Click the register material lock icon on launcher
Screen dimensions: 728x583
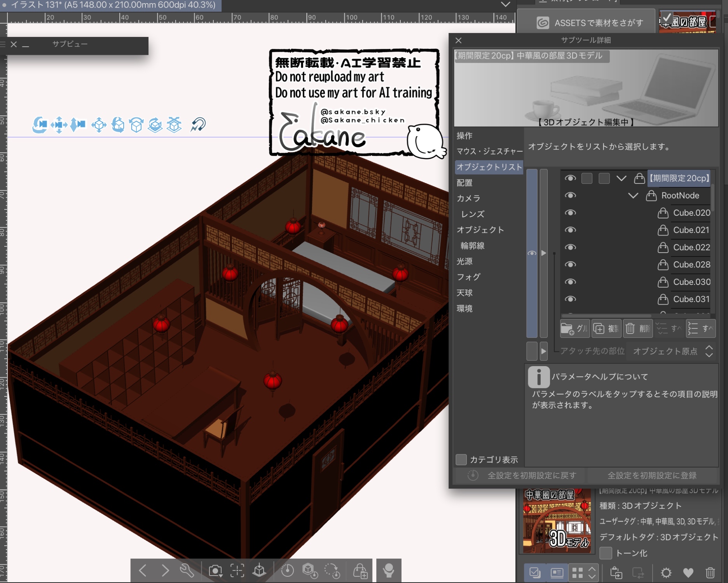click(x=360, y=571)
